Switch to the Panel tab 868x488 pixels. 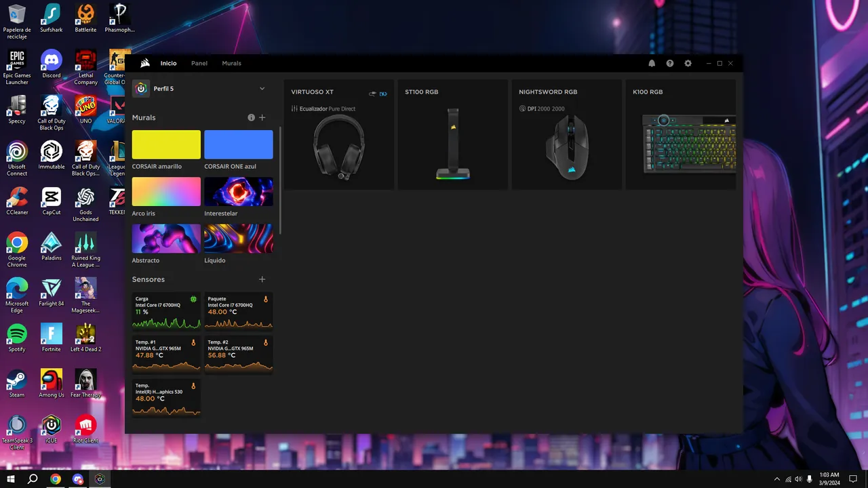[199, 63]
